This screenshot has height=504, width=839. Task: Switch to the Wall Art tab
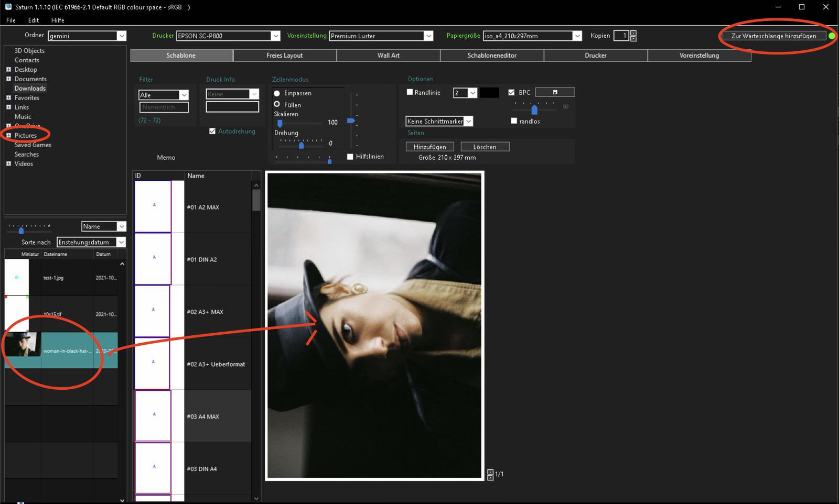[389, 55]
